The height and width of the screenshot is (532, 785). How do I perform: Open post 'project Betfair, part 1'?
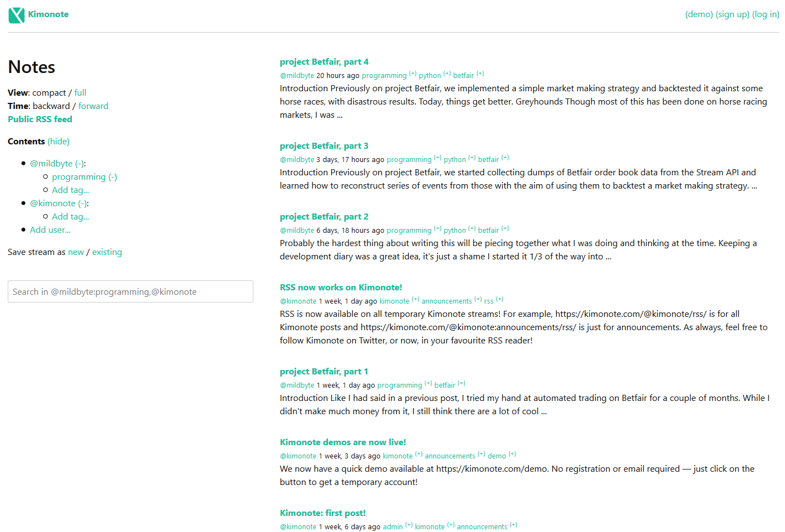(324, 372)
